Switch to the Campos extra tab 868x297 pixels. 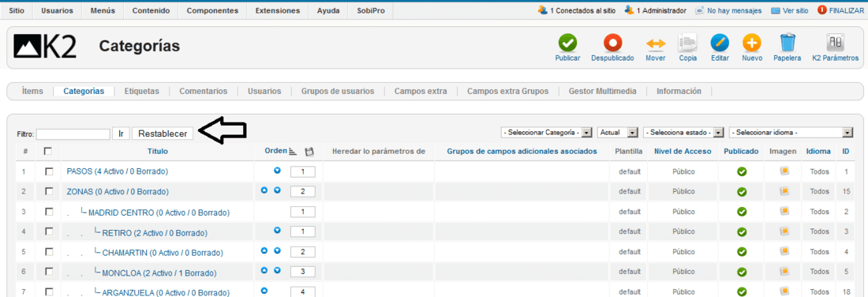421,92
